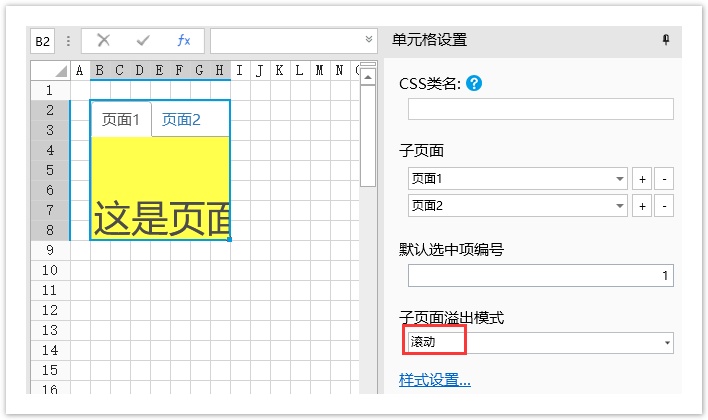
Task: Click the plus button next to 页面2
Action: (643, 206)
